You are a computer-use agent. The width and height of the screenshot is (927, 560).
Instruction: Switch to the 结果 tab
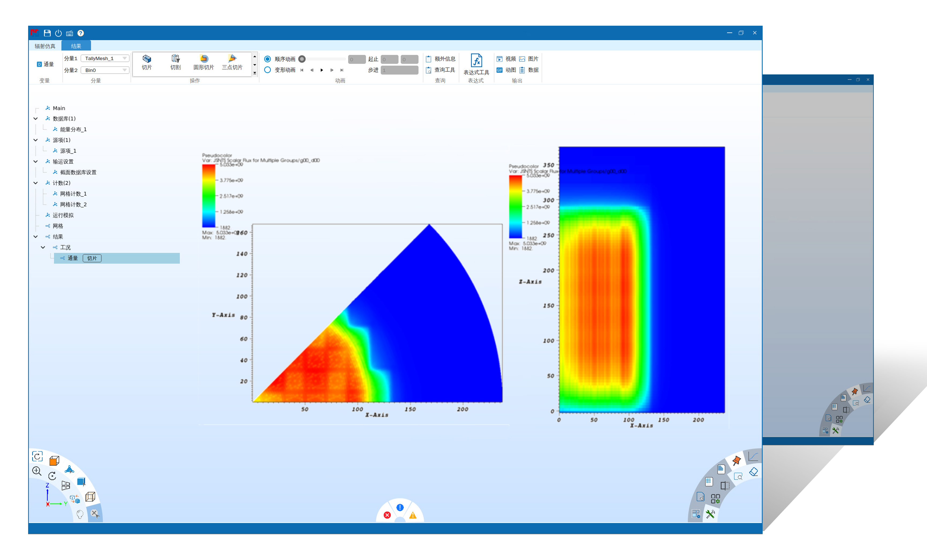point(76,46)
